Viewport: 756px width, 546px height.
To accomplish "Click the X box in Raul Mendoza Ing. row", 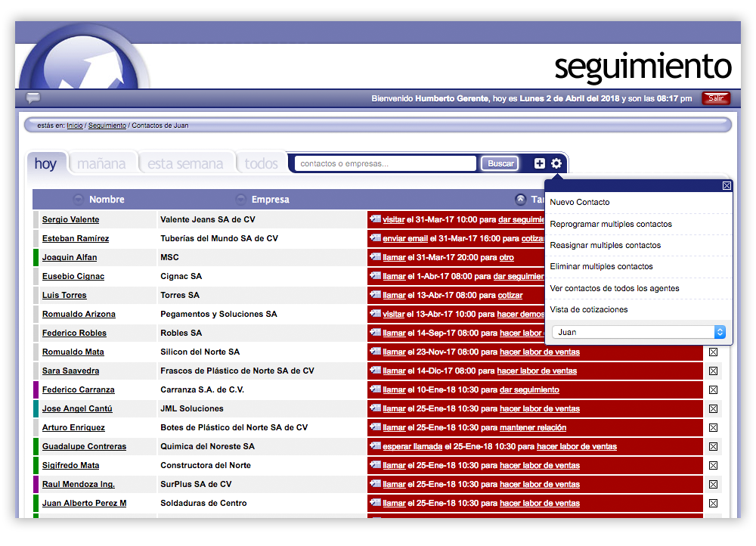I will (x=713, y=485).
